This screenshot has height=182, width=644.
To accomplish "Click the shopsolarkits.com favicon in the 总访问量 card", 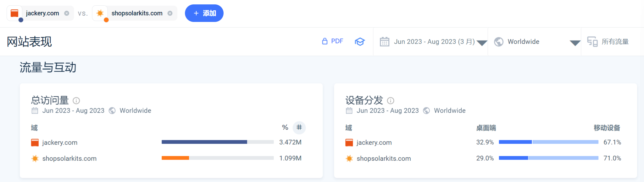I will click(x=35, y=158).
